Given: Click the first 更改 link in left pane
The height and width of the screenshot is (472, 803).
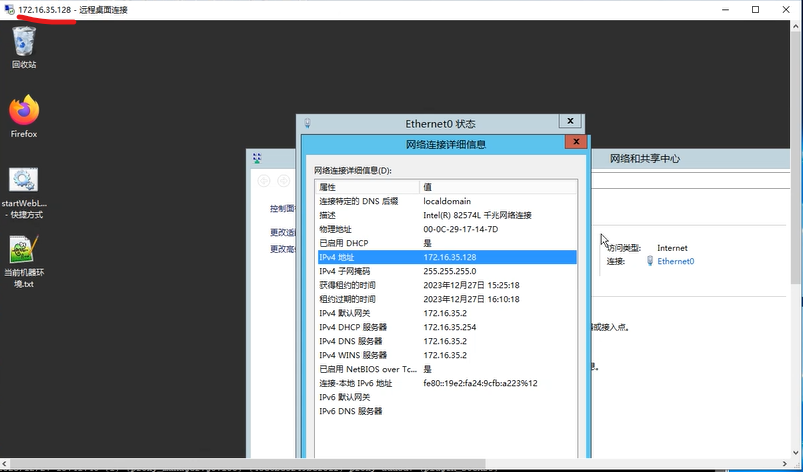Looking at the screenshot, I should (283, 232).
